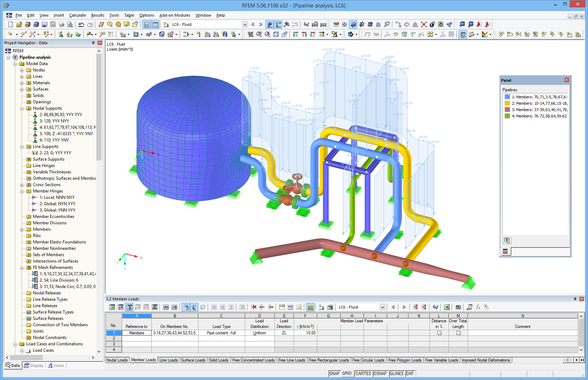Open the Add-on Modules menu
588x380 pixels.
(x=175, y=15)
